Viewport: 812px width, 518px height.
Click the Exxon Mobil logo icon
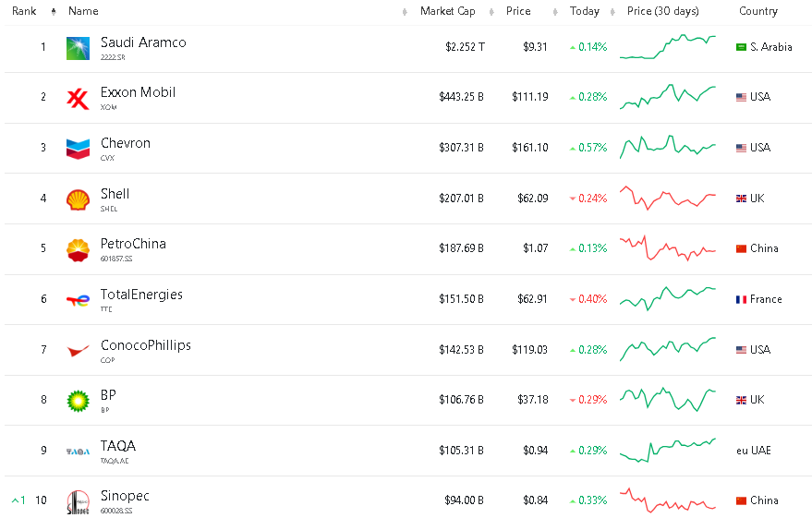click(x=78, y=98)
